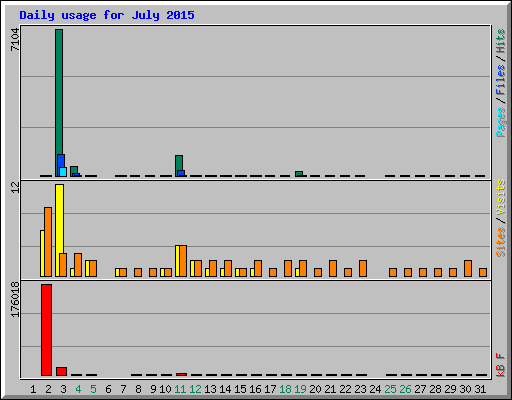Click day label 17 on the x-axis
The width and height of the screenshot is (512, 400).
[270, 389]
